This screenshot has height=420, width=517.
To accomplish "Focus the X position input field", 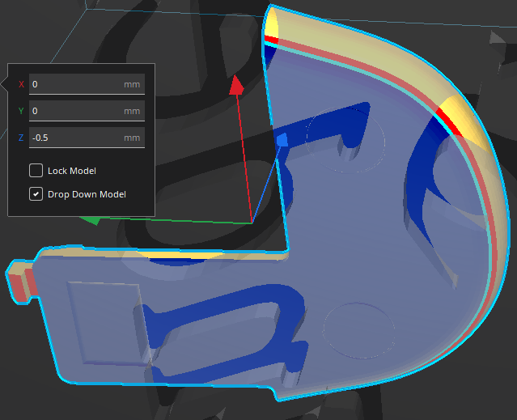I will 87,84.
